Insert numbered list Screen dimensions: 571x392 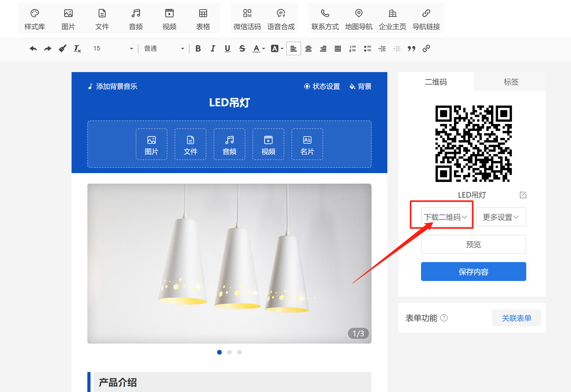click(x=353, y=48)
